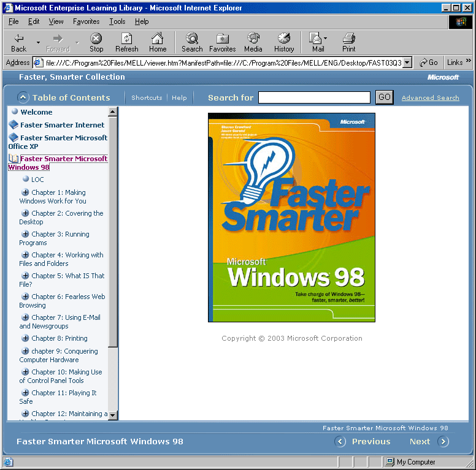Expand Chapter 11: Playing It Safe

[26, 392]
